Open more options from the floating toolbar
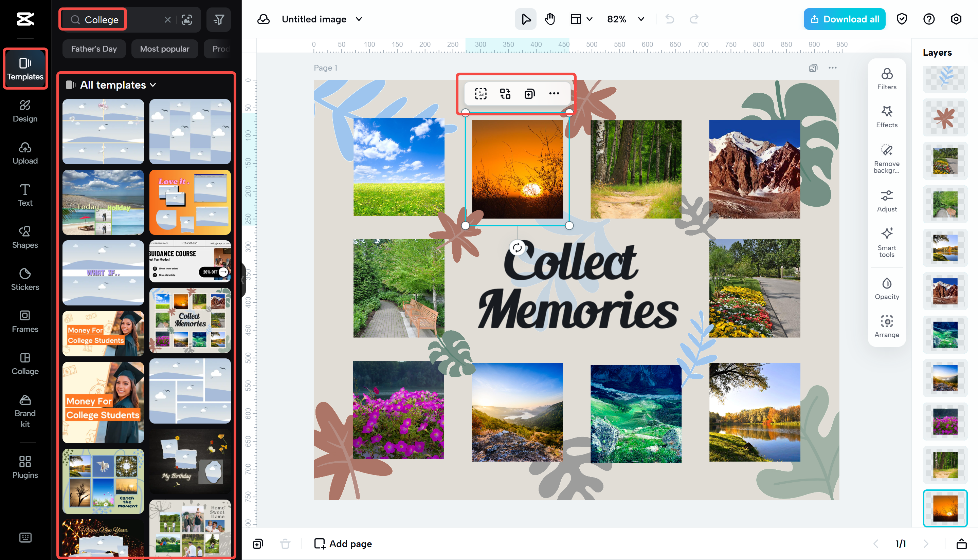 pyautogui.click(x=555, y=93)
